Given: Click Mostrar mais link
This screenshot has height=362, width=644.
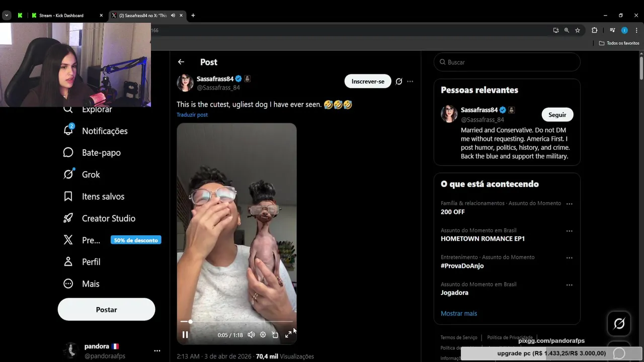Looking at the screenshot, I should point(459,313).
